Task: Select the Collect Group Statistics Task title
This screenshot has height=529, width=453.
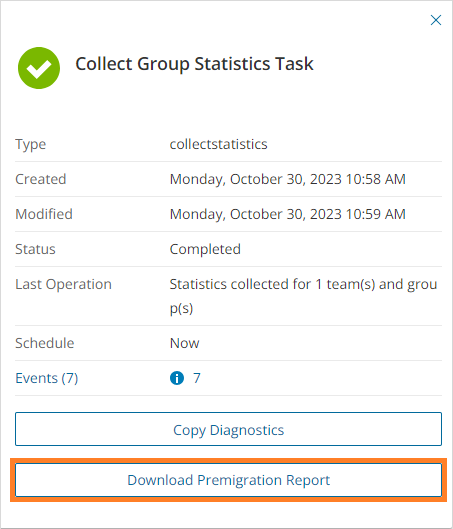Action: (x=194, y=64)
